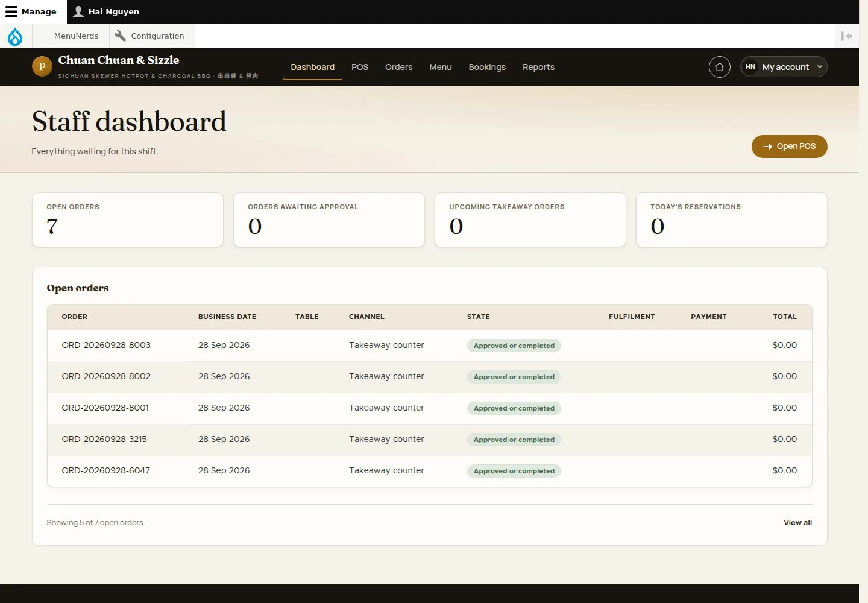Open Hai Nguyen user menu
The height and width of the screenshot is (603, 868).
(106, 11)
